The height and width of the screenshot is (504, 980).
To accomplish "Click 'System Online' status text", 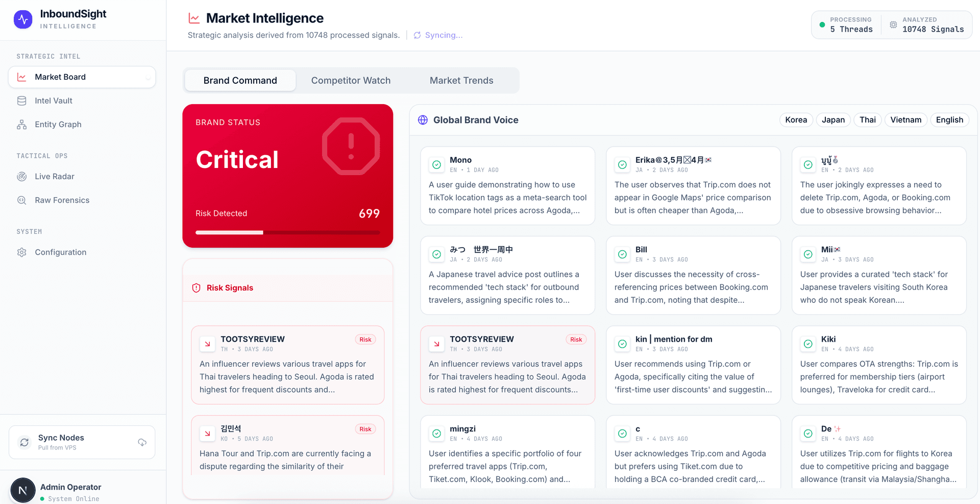I will pyautogui.click(x=73, y=499).
